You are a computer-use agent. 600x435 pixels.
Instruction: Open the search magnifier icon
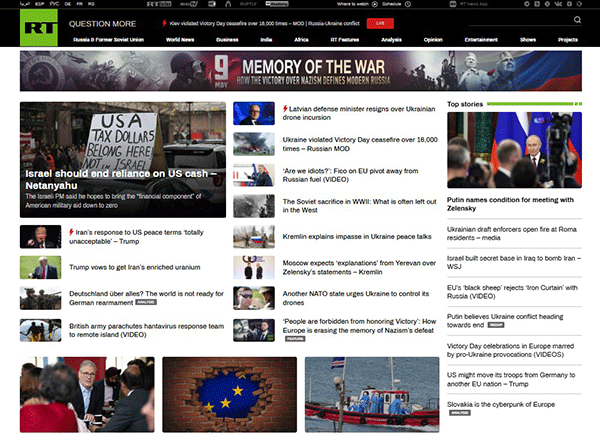point(577,20)
